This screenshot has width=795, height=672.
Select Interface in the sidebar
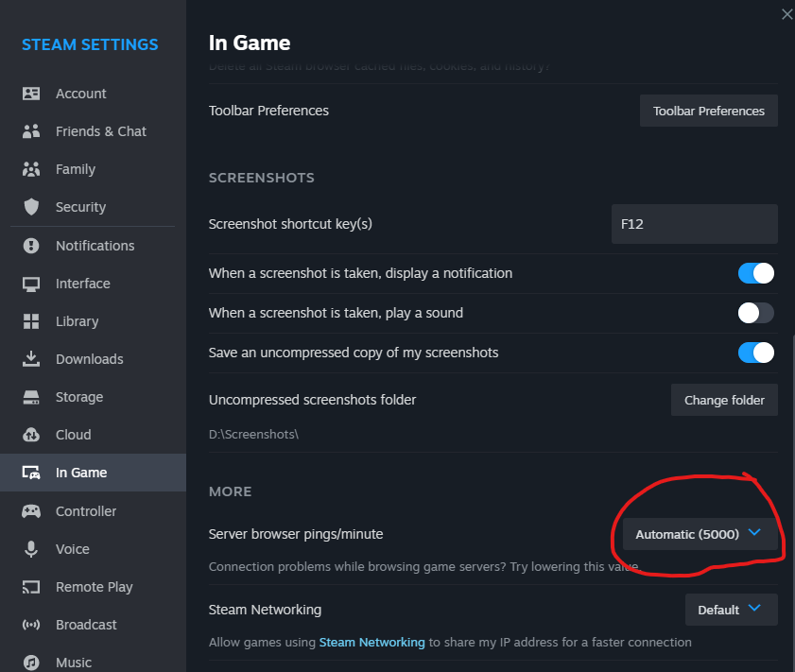point(94,284)
